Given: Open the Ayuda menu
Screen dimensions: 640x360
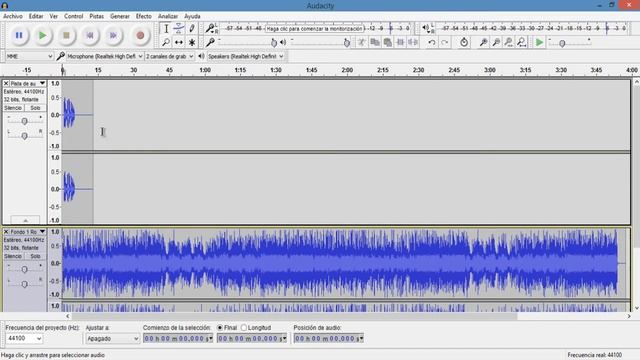Looking at the screenshot, I should coord(192,16).
